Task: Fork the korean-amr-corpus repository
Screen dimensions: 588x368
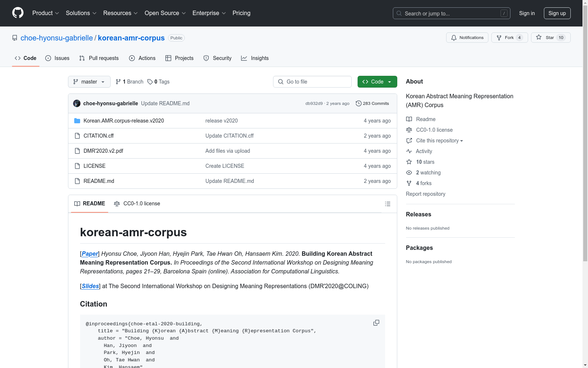Action: pyautogui.click(x=509, y=38)
